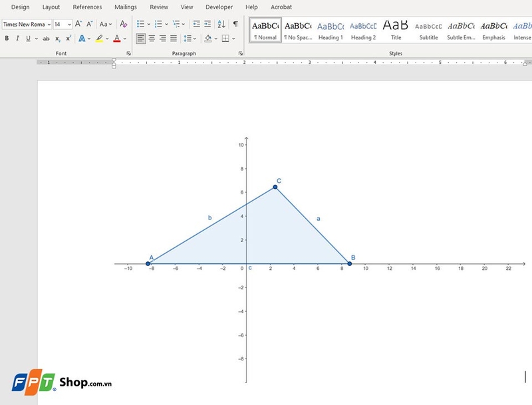Viewport: 532px width, 405px height.
Task: Open the Help tab
Action: (251, 7)
